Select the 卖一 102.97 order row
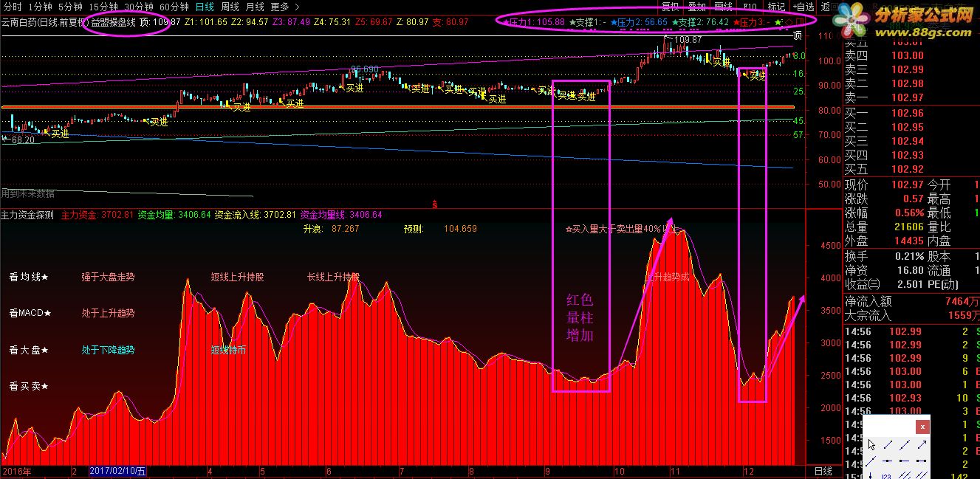This screenshot has width=980, height=479. click(x=885, y=97)
